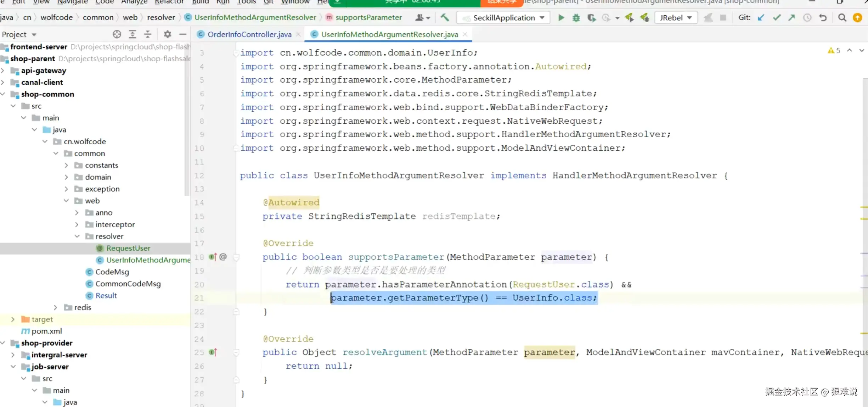Image resolution: width=868 pixels, height=407 pixels.
Task: Click the locate-in-tree target icon
Action: pyautogui.click(x=117, y=34)
